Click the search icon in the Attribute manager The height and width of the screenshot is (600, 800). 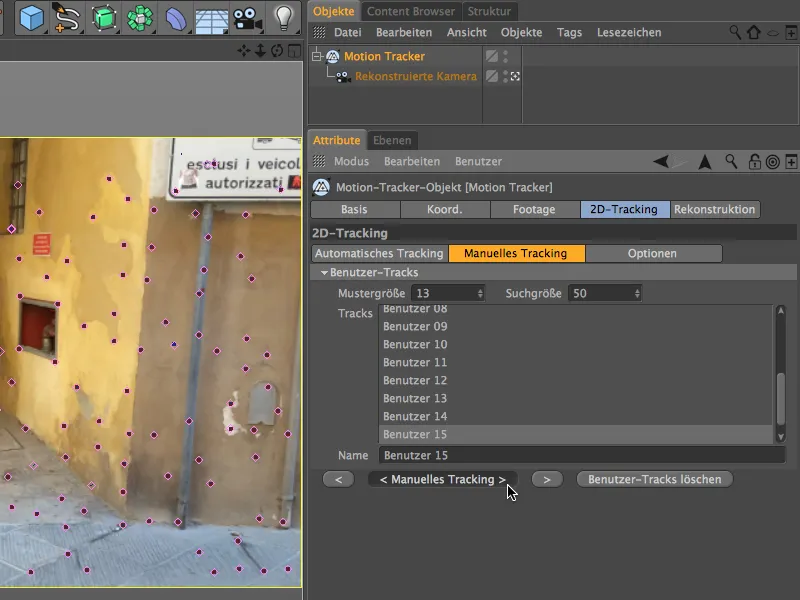point(732,161)
